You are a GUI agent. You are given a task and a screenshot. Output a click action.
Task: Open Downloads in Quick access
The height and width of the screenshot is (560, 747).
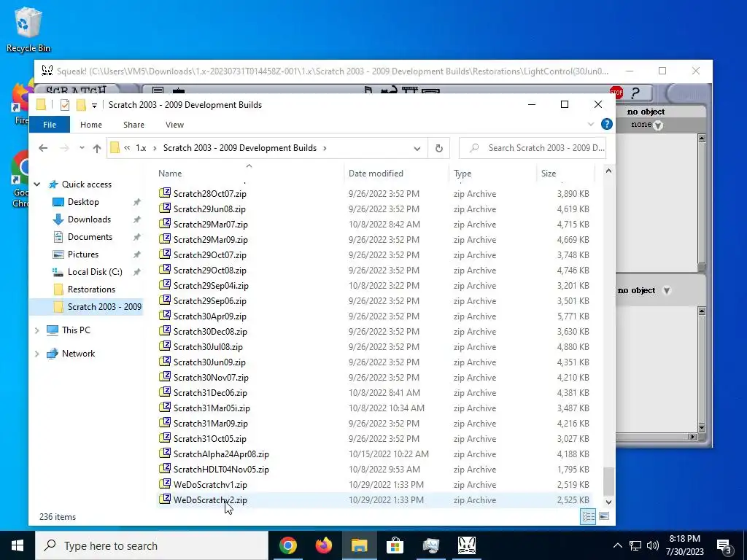pos(89,219)
